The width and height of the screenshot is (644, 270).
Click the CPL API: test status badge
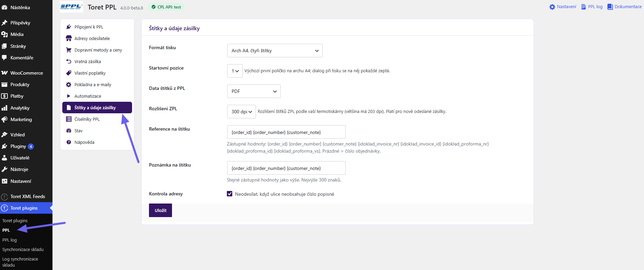(166, 7)
